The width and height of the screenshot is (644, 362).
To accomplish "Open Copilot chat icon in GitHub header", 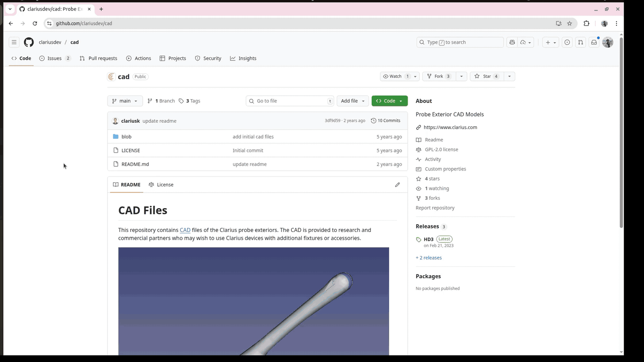I will [512, 42].
